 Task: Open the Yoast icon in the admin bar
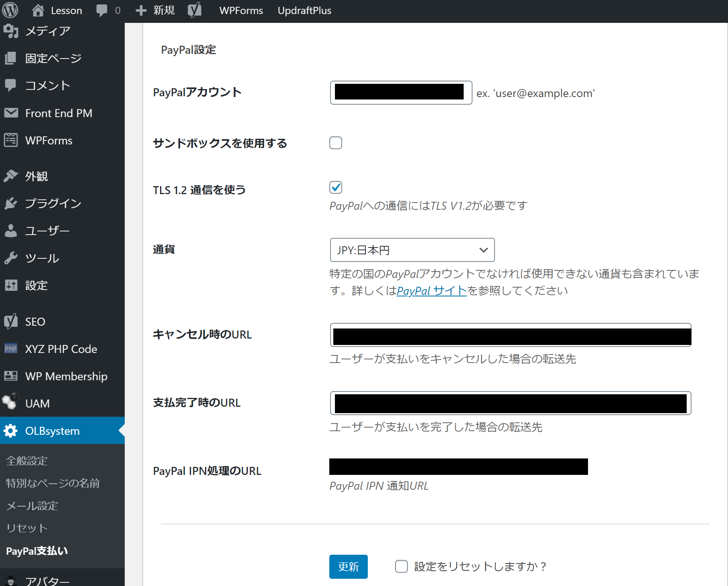[x=195, y=10]
